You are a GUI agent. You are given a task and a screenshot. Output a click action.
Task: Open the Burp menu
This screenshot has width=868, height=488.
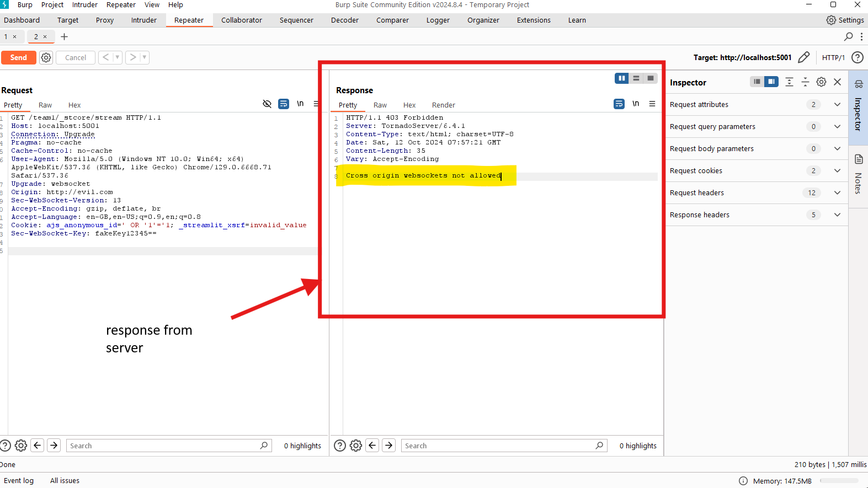25,4
